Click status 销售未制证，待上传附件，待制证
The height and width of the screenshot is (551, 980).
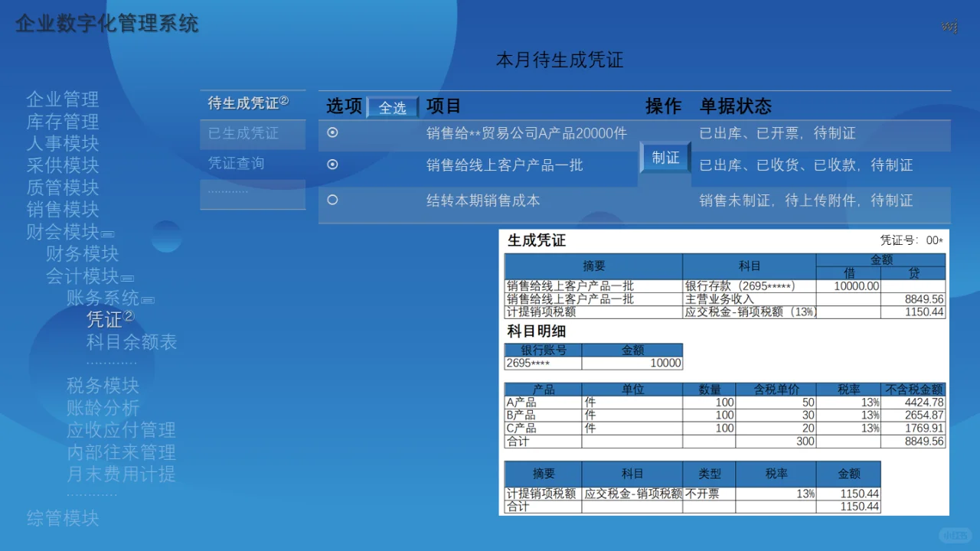coord(806,201)
